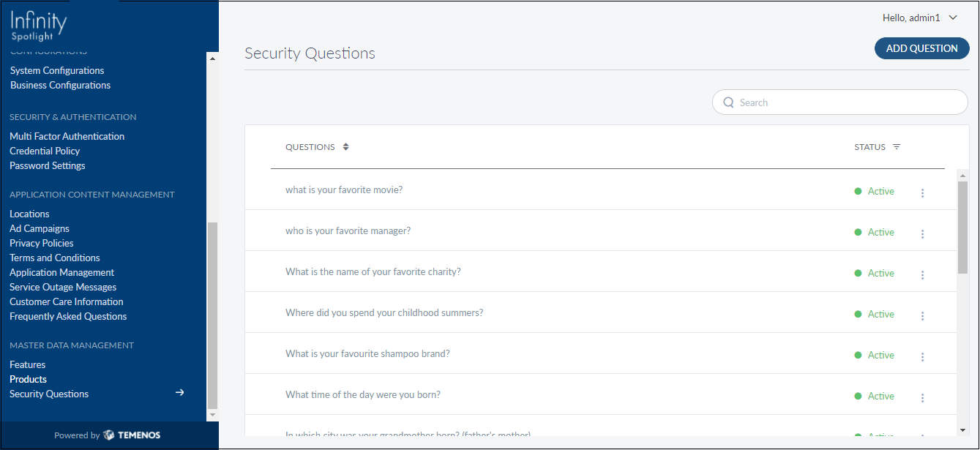
Task: Open Multi Factor Authentication page
Action: coord(67,136)
